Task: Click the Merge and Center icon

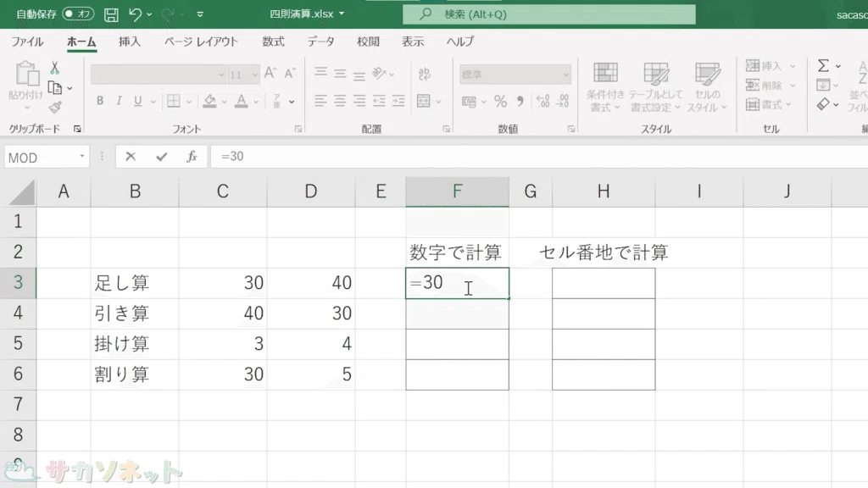Action: pyautogui.click(x=424, y=101)
